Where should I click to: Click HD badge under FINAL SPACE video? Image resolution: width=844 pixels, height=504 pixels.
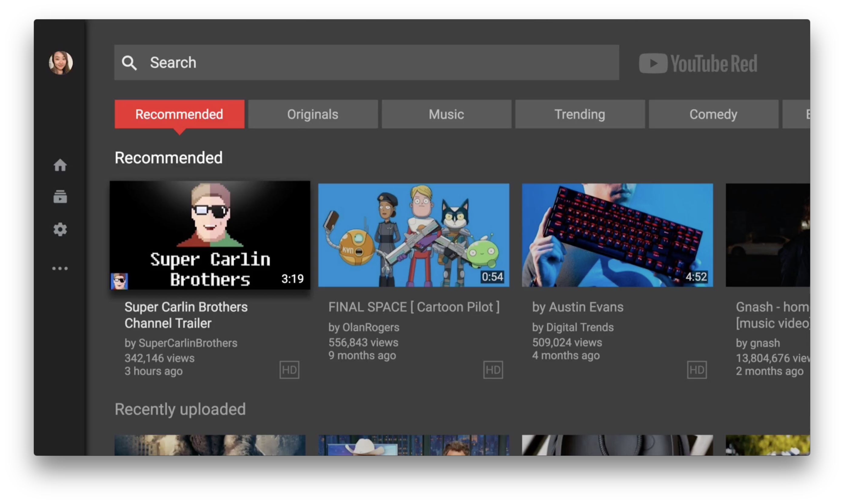493,370
